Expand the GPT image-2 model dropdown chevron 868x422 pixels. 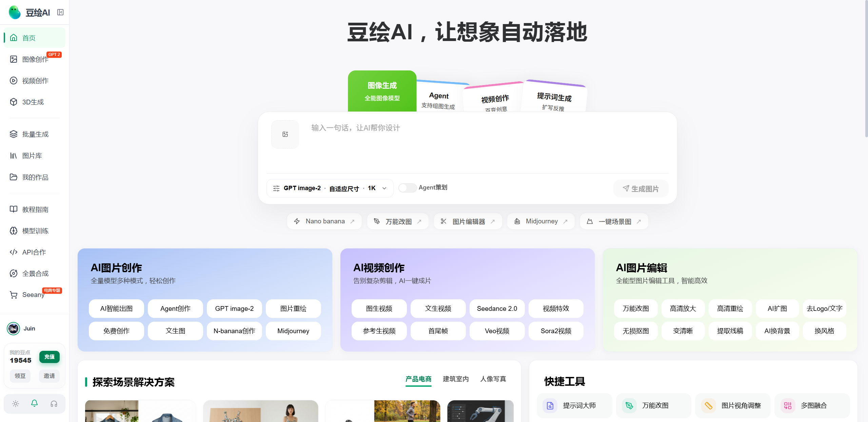[384, 188]
